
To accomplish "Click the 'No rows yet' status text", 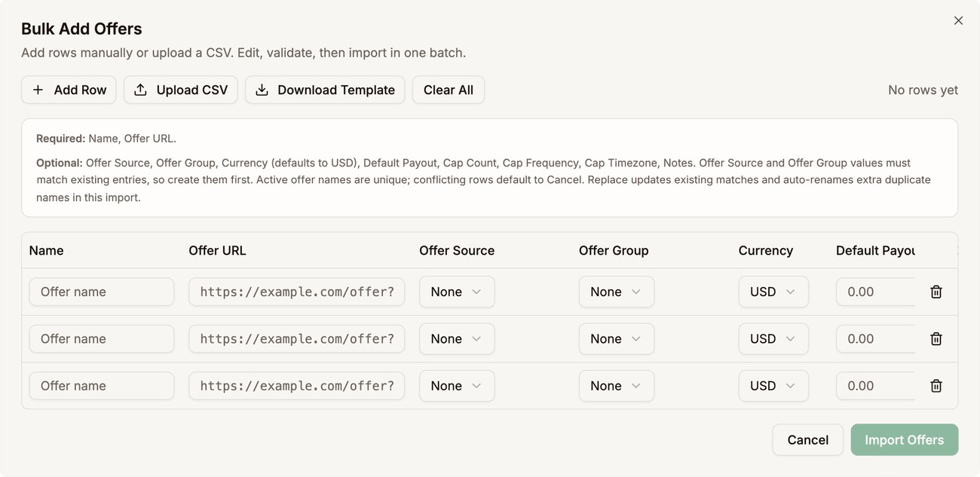I will coord(923,90).
